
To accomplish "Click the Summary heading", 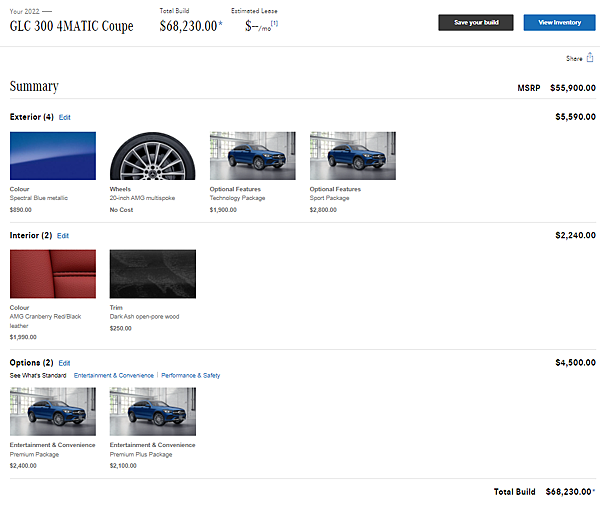I will click(x=34, y=87).
